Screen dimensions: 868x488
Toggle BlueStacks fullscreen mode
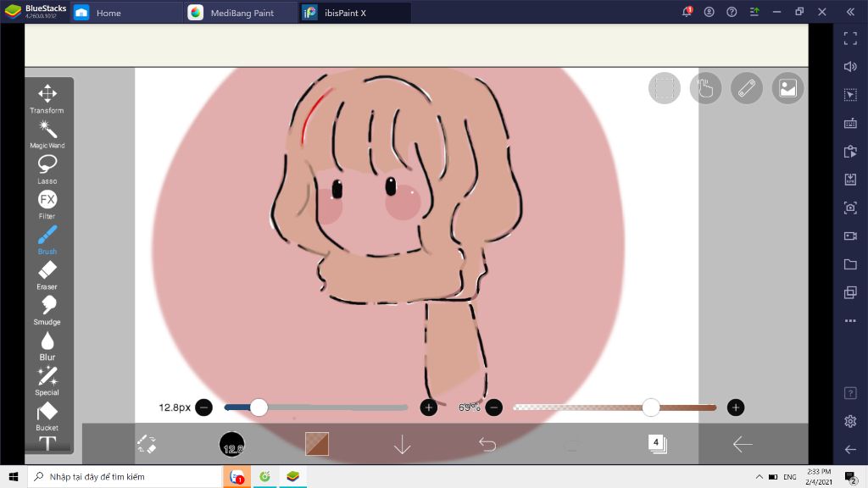click(850, 38)
